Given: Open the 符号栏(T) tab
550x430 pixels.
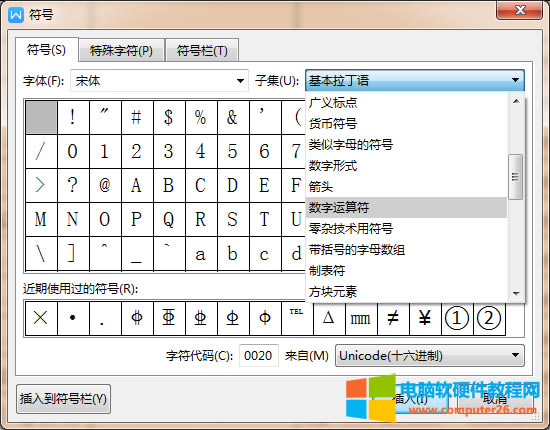Looking at the screenshot, I should (202, 51).
